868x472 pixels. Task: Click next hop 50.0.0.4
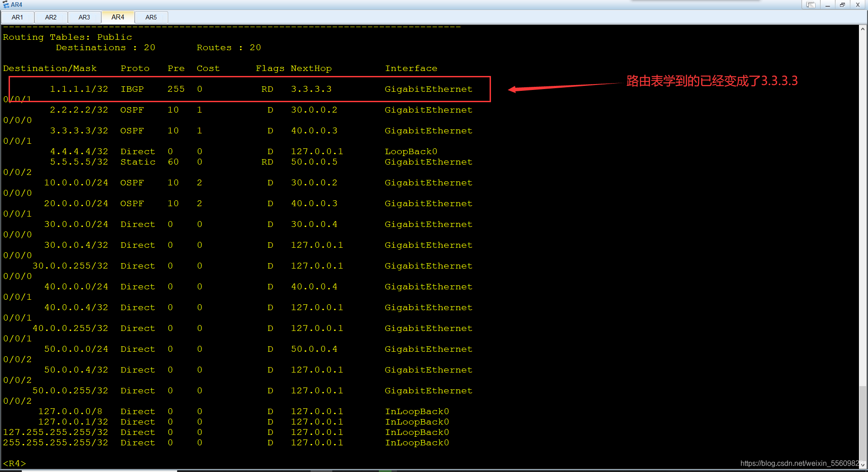(x=314, y=349)
